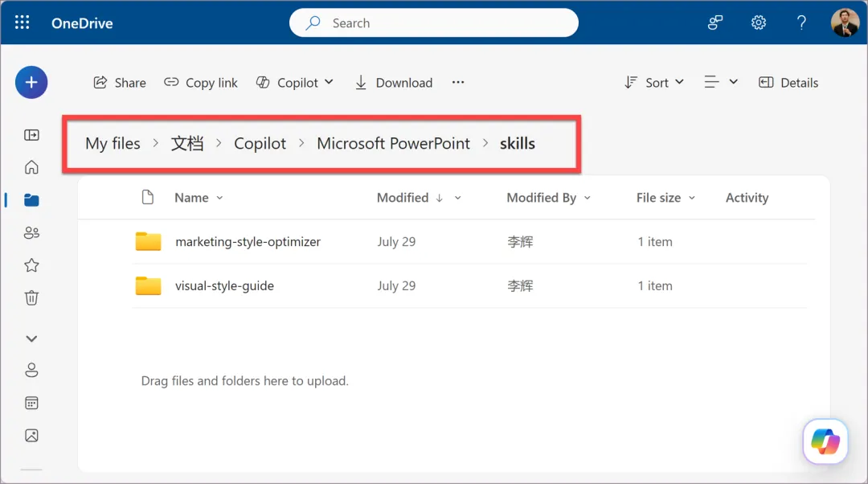Screen dimensions: 868x484
Task: Click 李辉 in marketing-style-optimizer row
Action: click(x=520, y=241)
